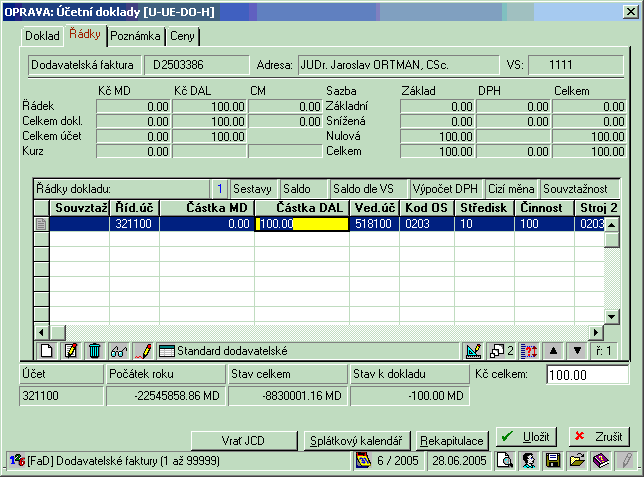
Task: Run Výpočet DPH
Action: click(445, 189)
